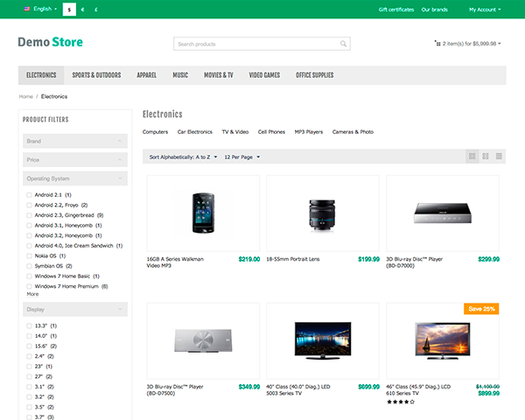Select the dollar currency button
Image resolution: width=525 pixels, height=420 pixels.
point(69,10)
